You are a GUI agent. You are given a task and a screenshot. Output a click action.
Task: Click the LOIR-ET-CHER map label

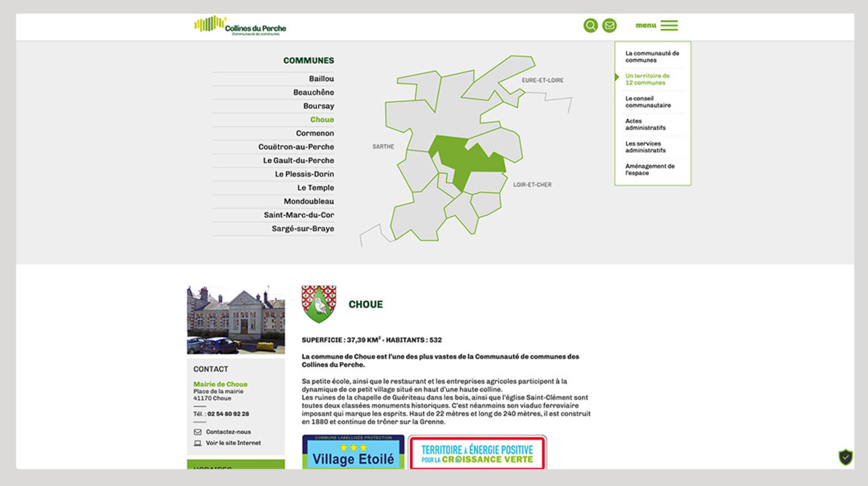coord(532,185)
